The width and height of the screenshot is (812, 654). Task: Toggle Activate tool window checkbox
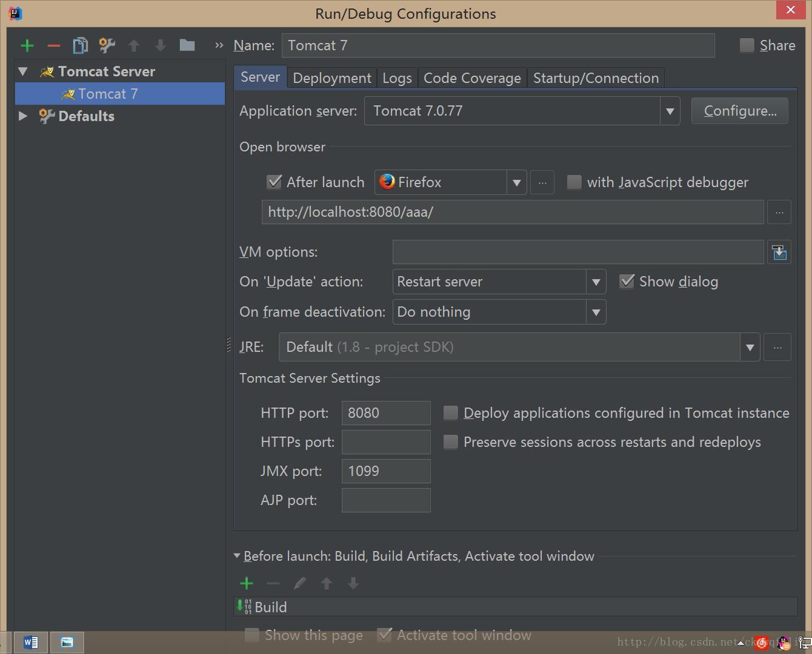point(384,635)
